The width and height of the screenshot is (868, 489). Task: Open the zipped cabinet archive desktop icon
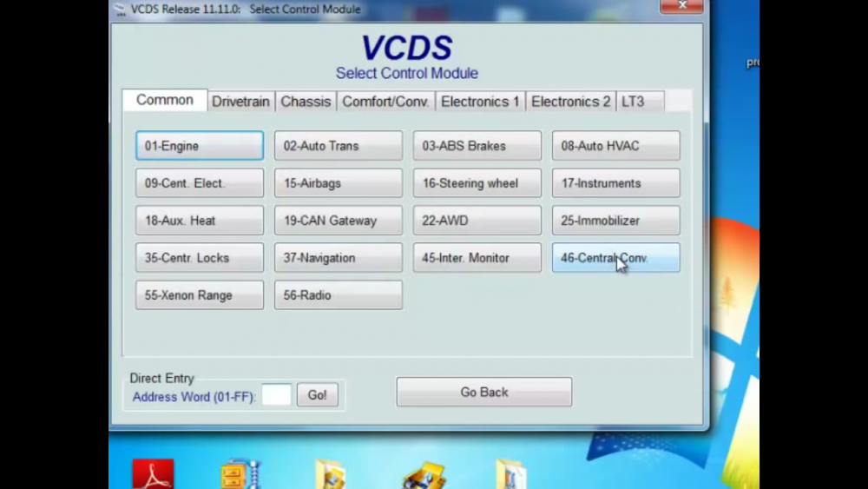click(240, 474)
